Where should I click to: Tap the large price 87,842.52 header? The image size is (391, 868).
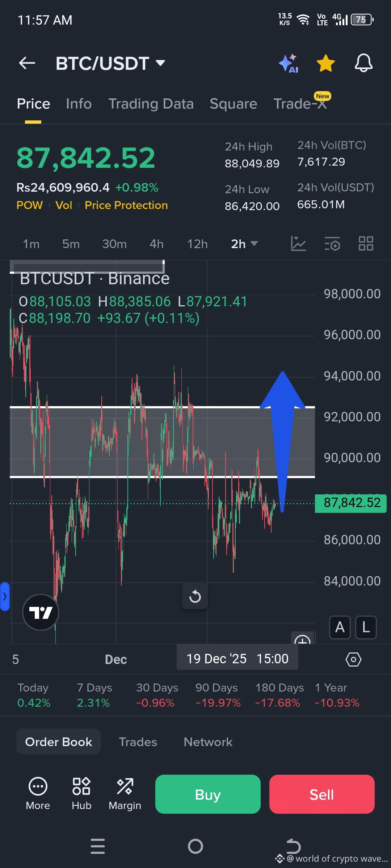tap(86, 158)
